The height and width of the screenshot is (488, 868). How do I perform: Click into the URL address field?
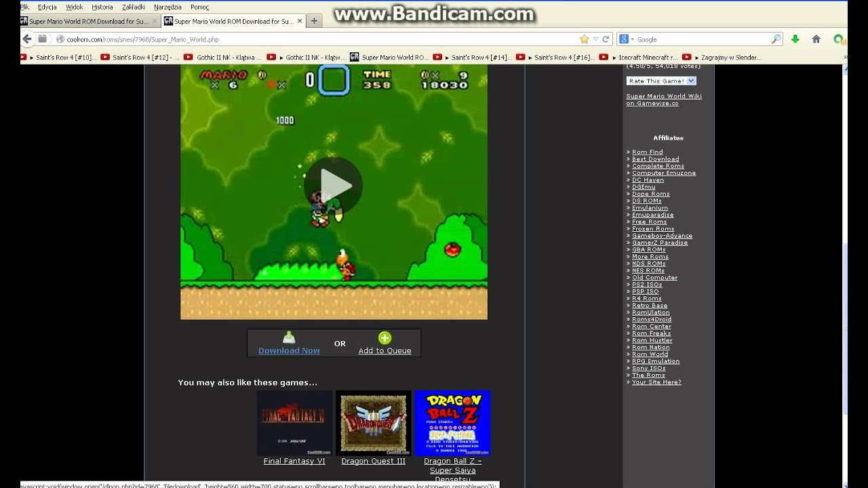(x=319, y=39)
